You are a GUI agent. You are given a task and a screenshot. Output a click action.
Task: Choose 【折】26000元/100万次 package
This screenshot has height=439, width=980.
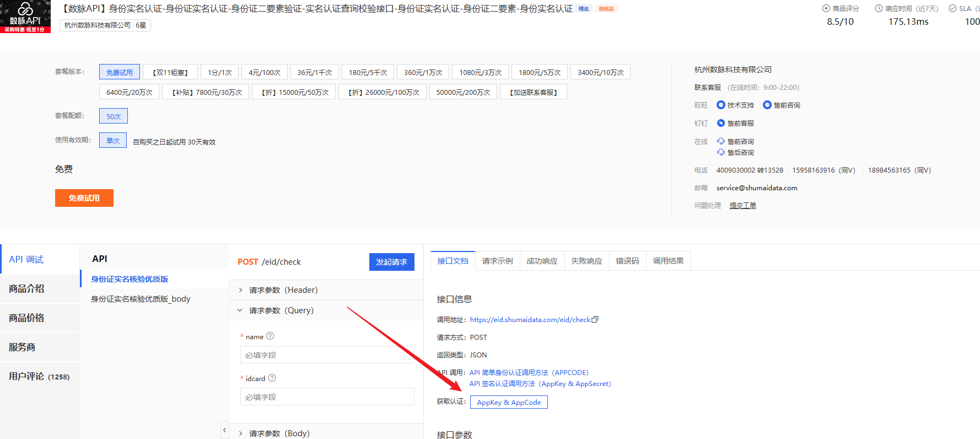click(383, 92)
